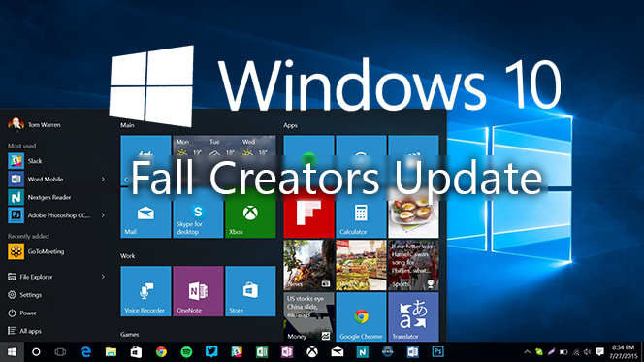
Task: Open the Money tile about US stocks
Action: pyautogui.click(x=308, y=316)
